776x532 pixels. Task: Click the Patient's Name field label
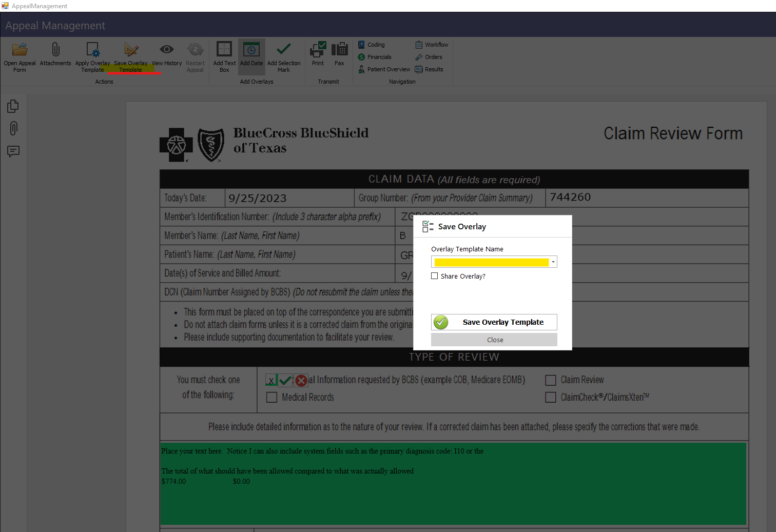click(229, 254)
